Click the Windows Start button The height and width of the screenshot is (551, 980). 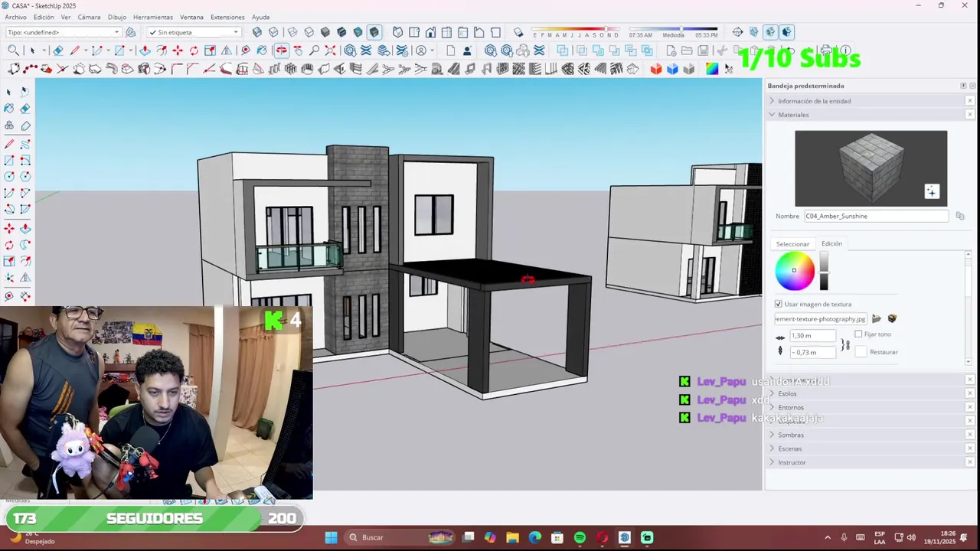coord(331,537)
